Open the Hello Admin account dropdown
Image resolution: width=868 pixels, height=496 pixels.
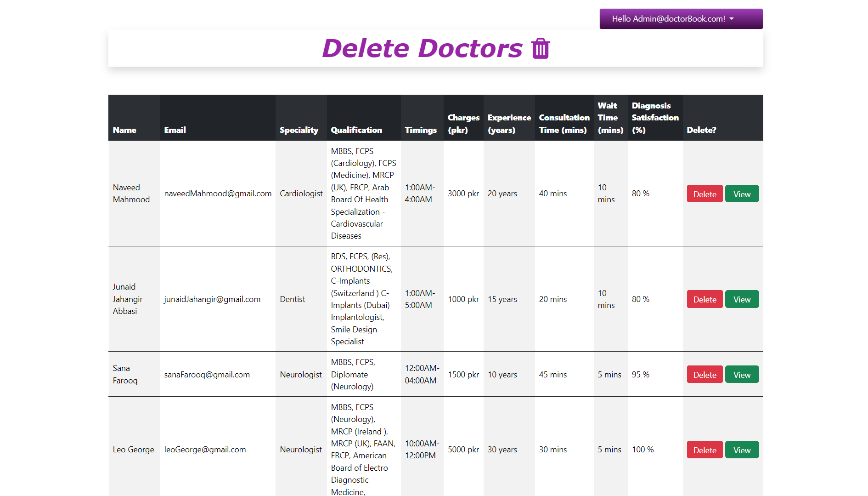681,19
